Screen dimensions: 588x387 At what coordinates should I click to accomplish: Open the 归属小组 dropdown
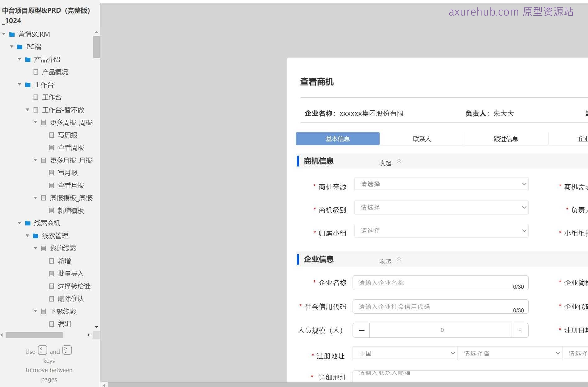(x=441, y=231)
